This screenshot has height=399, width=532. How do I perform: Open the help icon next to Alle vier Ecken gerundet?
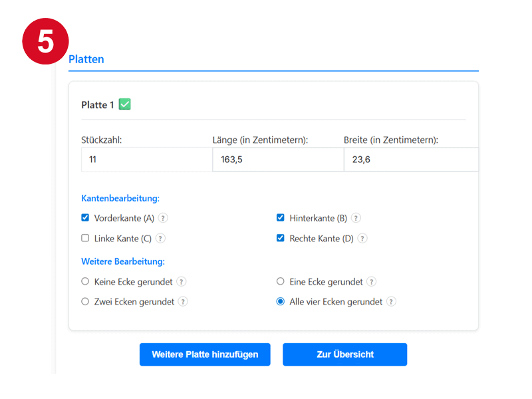click(x=391, y=301)
